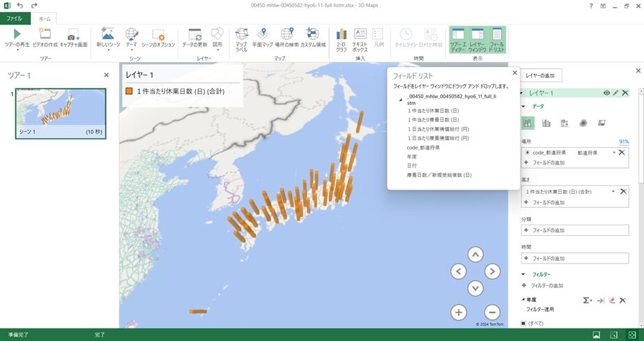This screenshot has height=341, width=644.
Task: Open 場所の検索 find location tool
Action: coord(286,34)
